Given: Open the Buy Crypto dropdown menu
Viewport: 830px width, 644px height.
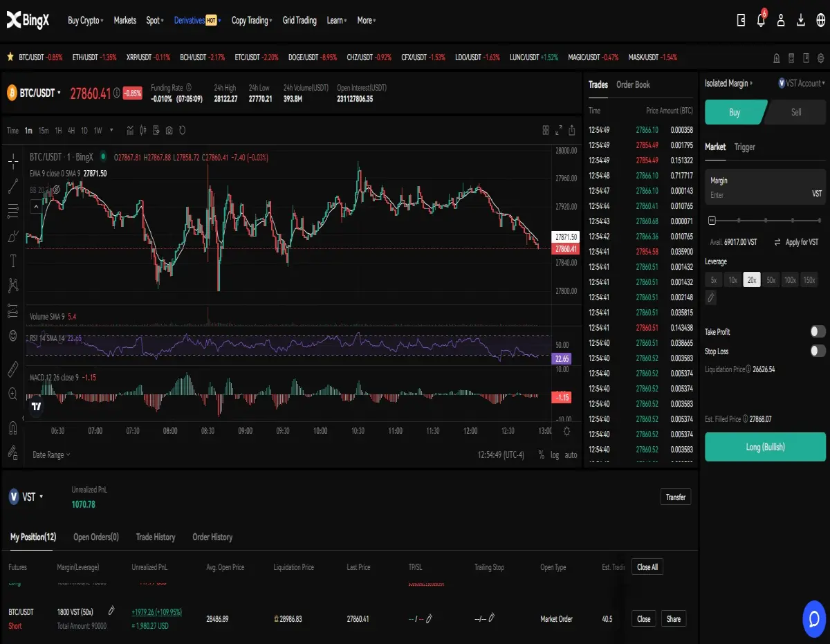Looking at the screenshot, I should click(86, 21).
